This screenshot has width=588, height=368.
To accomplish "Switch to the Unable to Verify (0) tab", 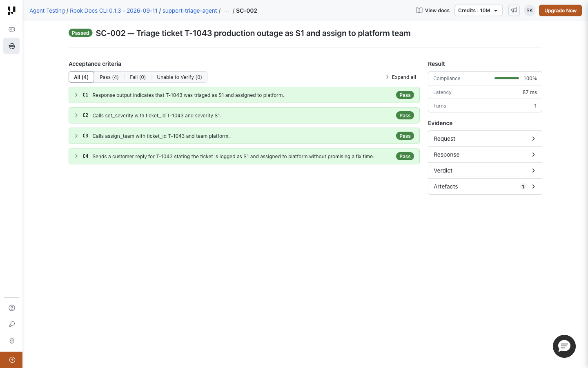I will (x=179, y=77).
